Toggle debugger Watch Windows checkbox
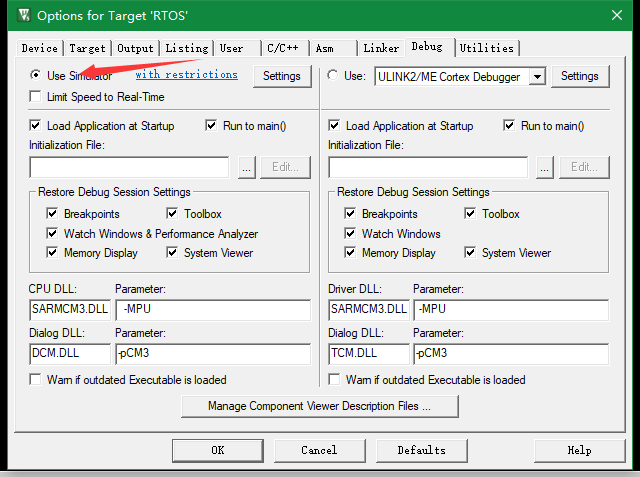Screen dimensions: 640x477 350,233
